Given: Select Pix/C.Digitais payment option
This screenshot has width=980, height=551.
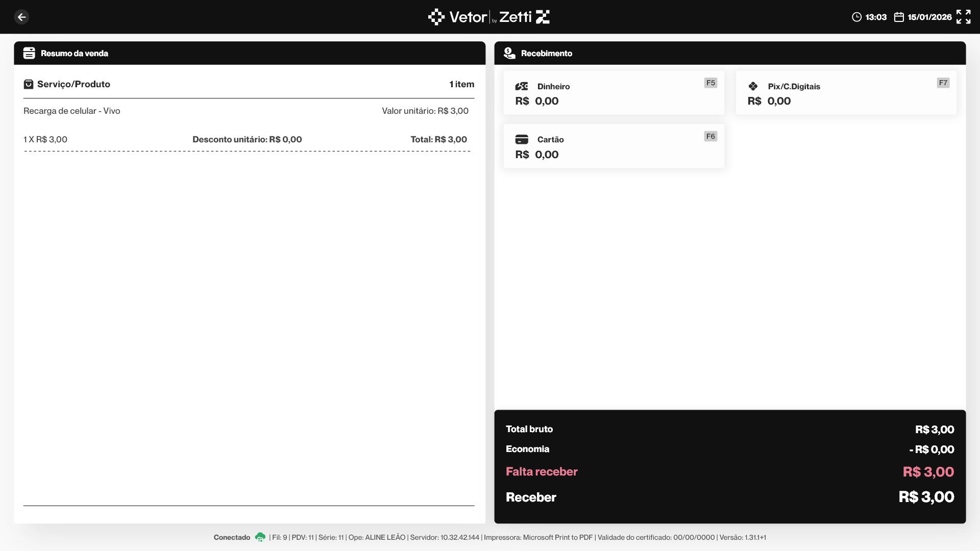Looking at the screenshot, I should (845, 93).
